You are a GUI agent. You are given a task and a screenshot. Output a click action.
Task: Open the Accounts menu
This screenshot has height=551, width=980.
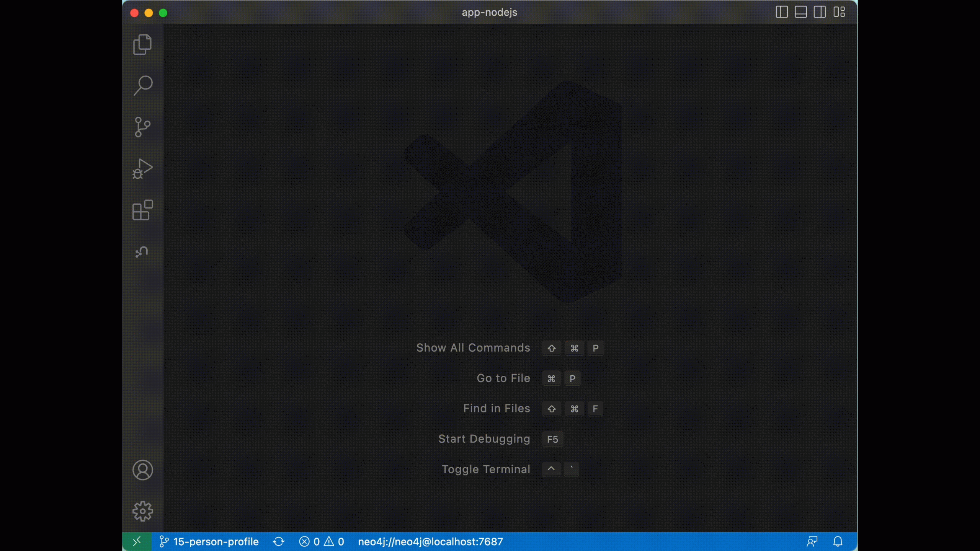(142, 470)
